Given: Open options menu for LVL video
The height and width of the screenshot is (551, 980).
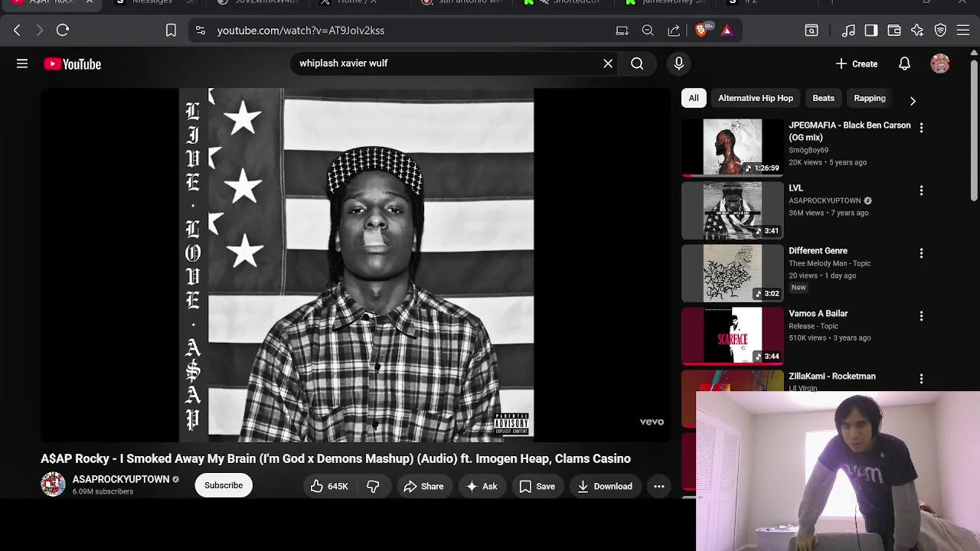Looking at the screenshot, I should click(x=921, y=190).
